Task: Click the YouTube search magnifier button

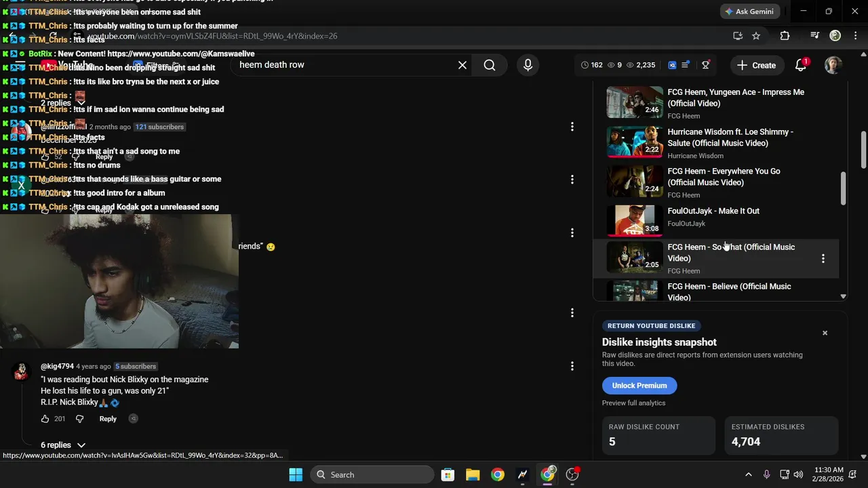Action: click(x=490, y=65)
